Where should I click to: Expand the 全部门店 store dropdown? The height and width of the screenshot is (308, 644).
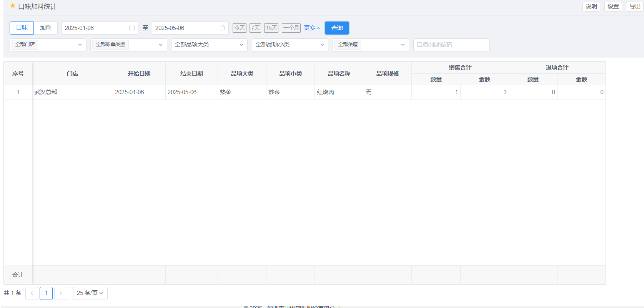[48, 45]
